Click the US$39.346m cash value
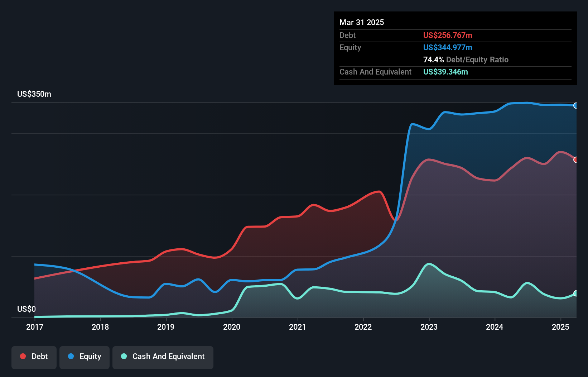588x377 pixels. (445, 72)
